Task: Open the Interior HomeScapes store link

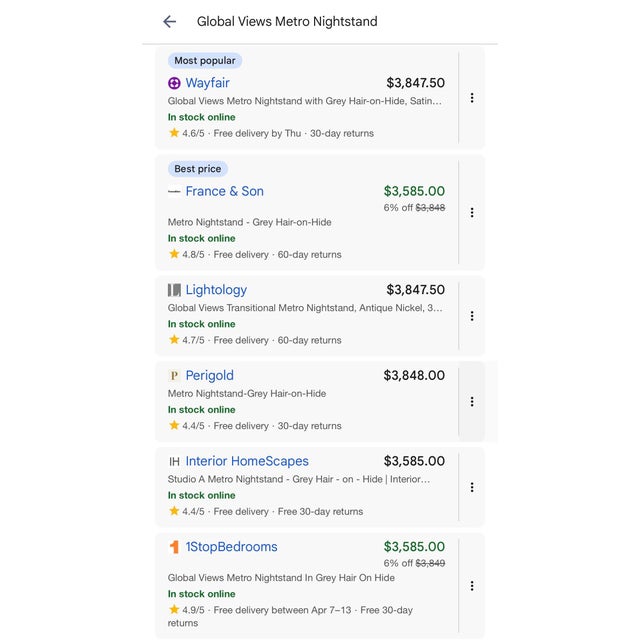Action: tap(247, 461)
